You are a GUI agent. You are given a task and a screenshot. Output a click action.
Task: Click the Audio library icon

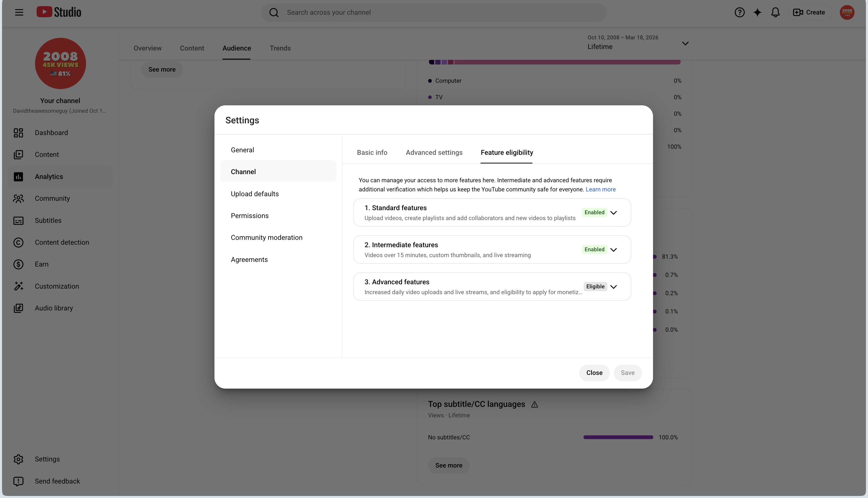pos(19,308)
